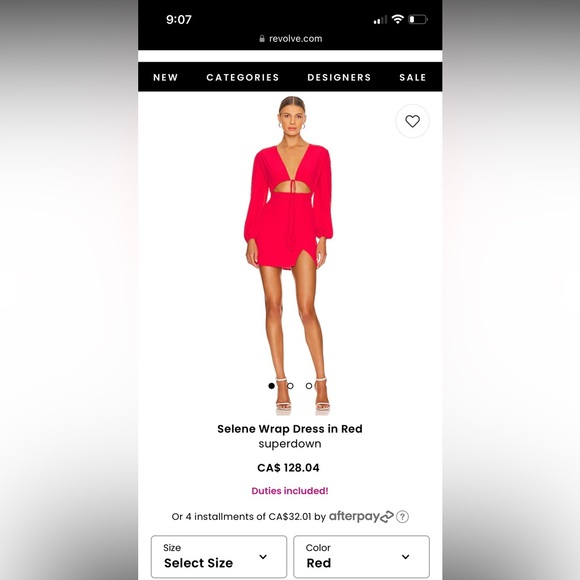The width and height of the screenshot is (580, 580).
Task: Click the superdown brand link
Action: [x=290, y=444]
